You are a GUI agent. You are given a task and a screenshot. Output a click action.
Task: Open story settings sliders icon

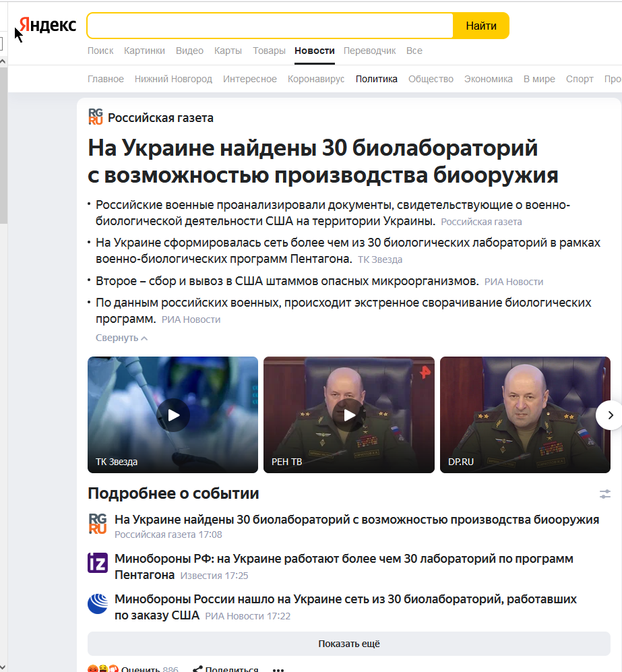(605, 493)
